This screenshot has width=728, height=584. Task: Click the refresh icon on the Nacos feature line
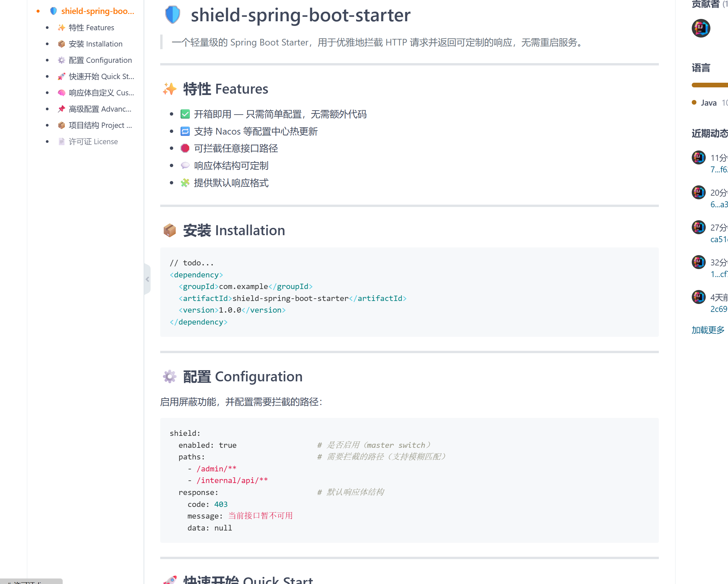tap(185, 131)
